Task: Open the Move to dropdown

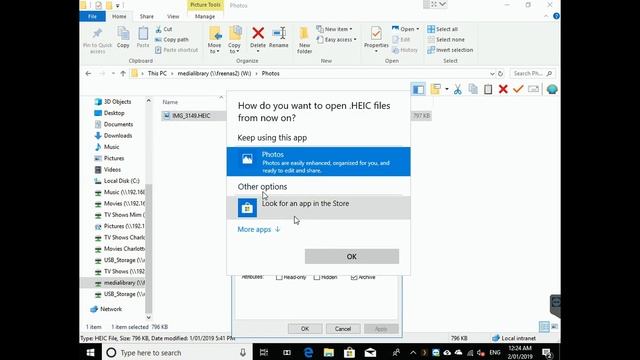Action: tap(214, 48)
